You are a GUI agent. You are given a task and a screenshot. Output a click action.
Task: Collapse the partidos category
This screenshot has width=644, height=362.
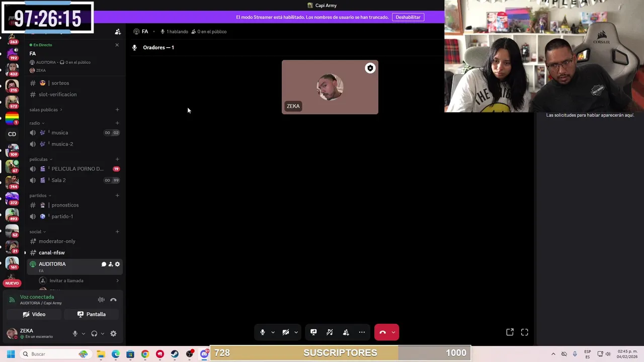click(40, 196)
